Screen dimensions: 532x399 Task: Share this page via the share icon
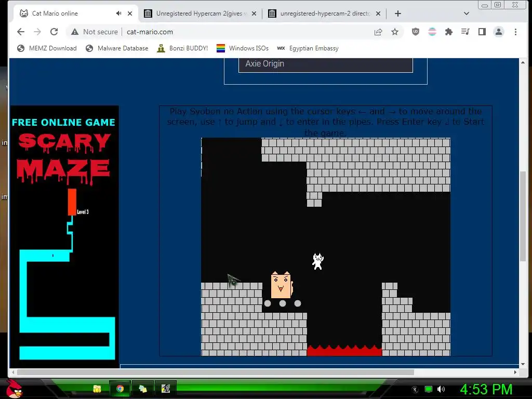coord(378,32)
